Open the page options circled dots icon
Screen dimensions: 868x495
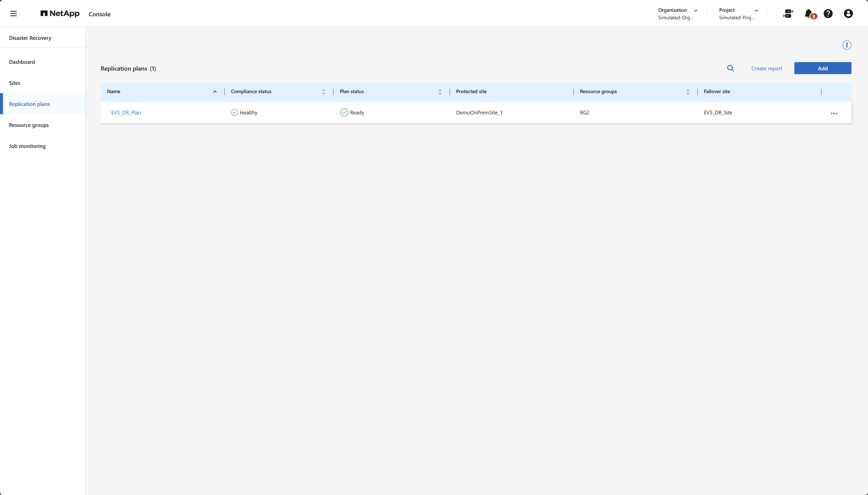click(x=846, y=45)
